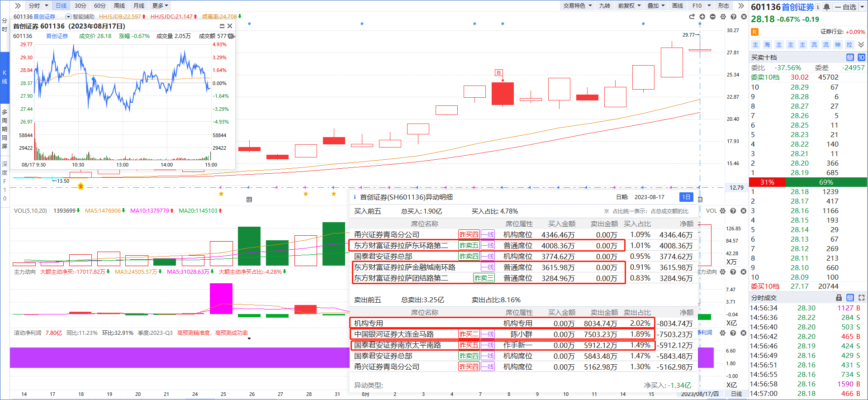Toggle ten-level quotes with the 10 icon
Image resolution: width=868 pixels, height=400 pixels.
point(861,57)
